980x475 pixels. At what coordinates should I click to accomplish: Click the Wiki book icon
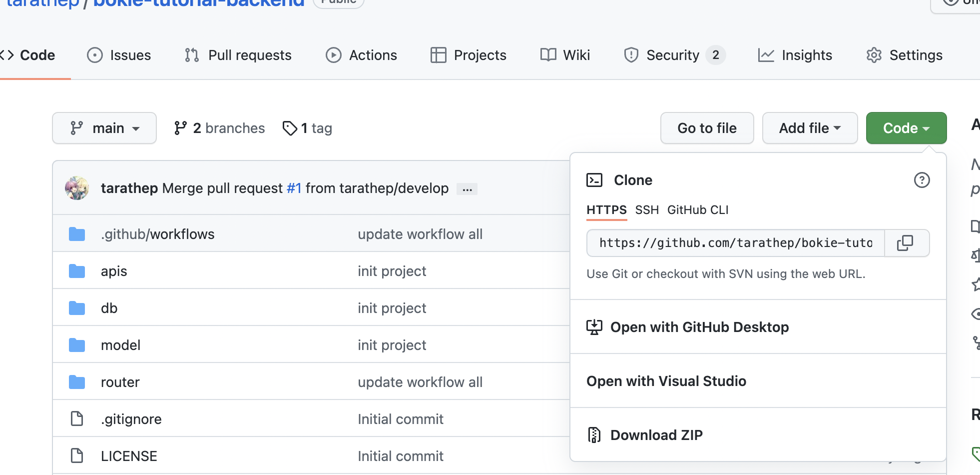(x=548, y=55)
